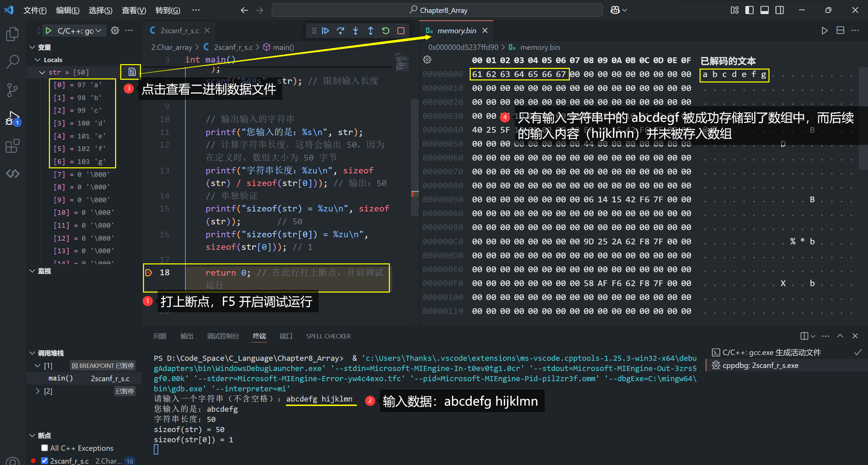
Task: Open hex editor settings gear
Action: point(427,60)
